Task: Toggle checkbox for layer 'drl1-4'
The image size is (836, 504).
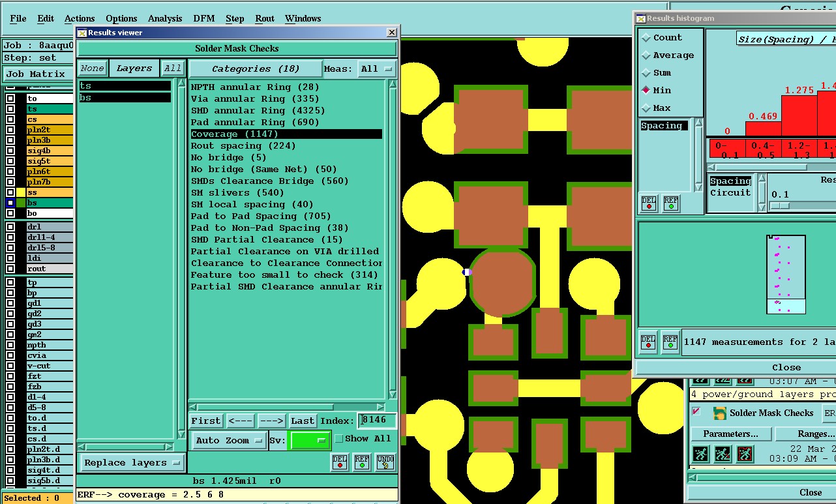Action: click(10, 237)
